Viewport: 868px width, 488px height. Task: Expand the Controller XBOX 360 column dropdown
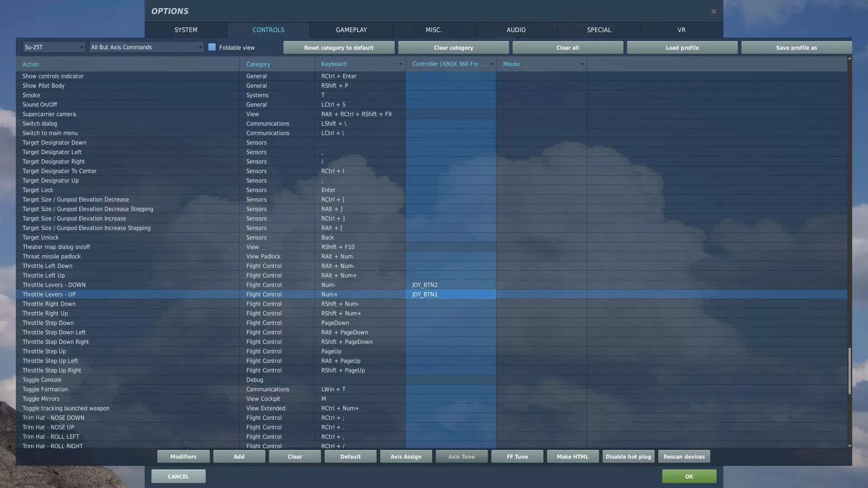click(491, 64)
